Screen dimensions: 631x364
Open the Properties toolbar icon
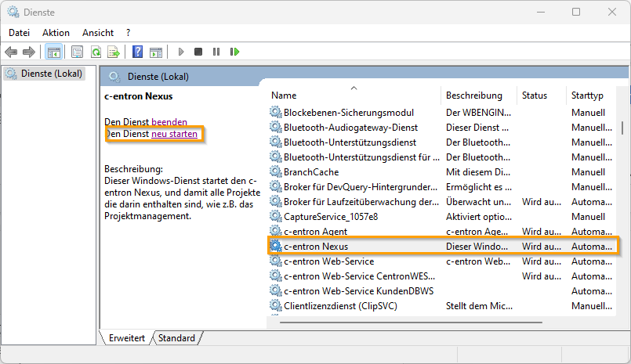coord(77,52)
